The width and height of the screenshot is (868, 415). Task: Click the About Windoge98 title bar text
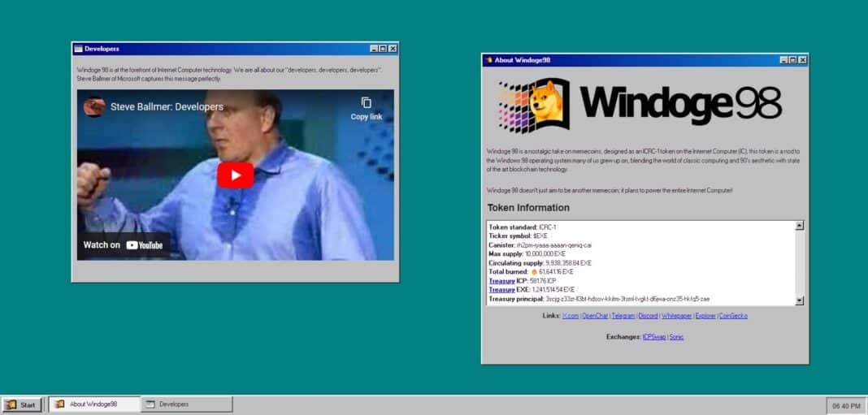(x=522, y=60)
